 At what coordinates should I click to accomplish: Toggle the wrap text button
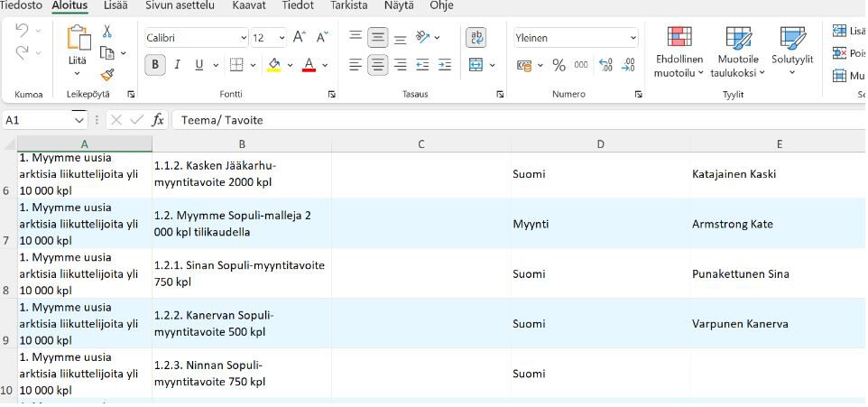pyautogui.click(x=476, y=38)
